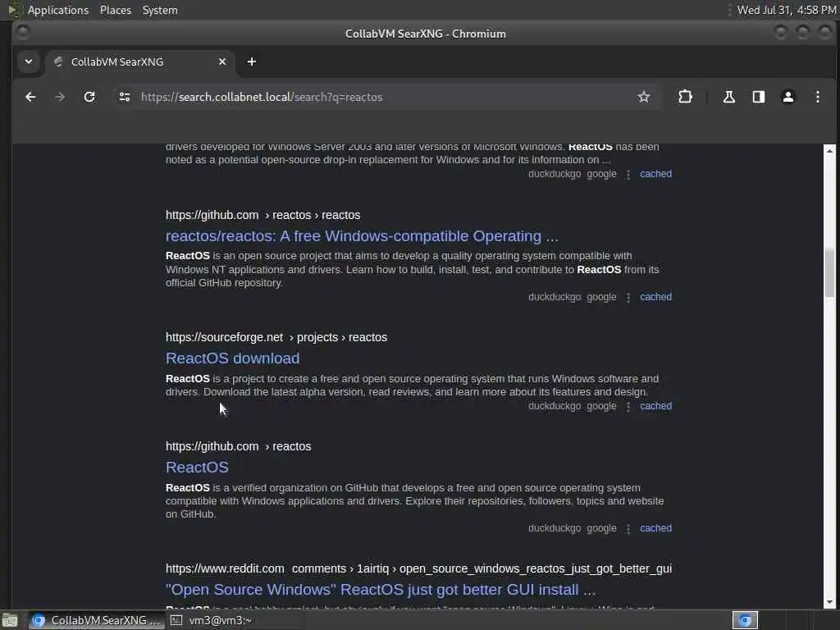Click the https://github.com reactos reactos URL
Screen dimensions: 840x630
[262, 216]
